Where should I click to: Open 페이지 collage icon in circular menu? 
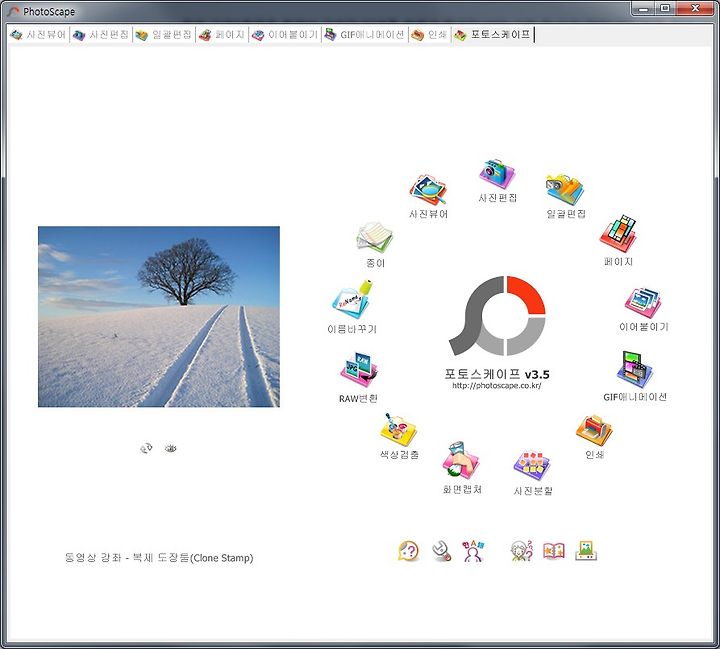click(618, 233)
